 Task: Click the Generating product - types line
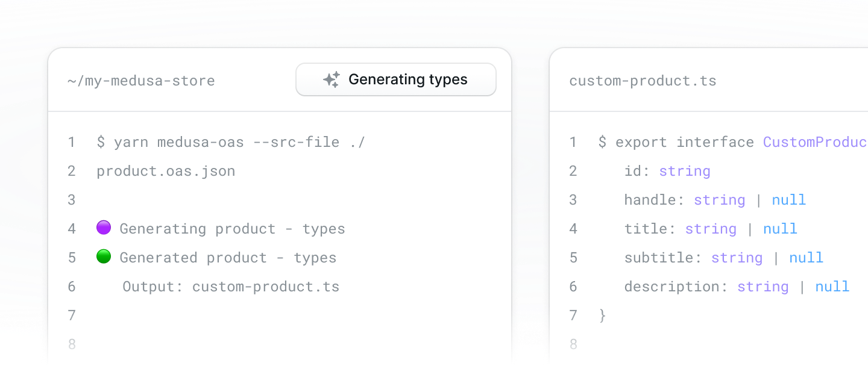(x=221, y=229)
